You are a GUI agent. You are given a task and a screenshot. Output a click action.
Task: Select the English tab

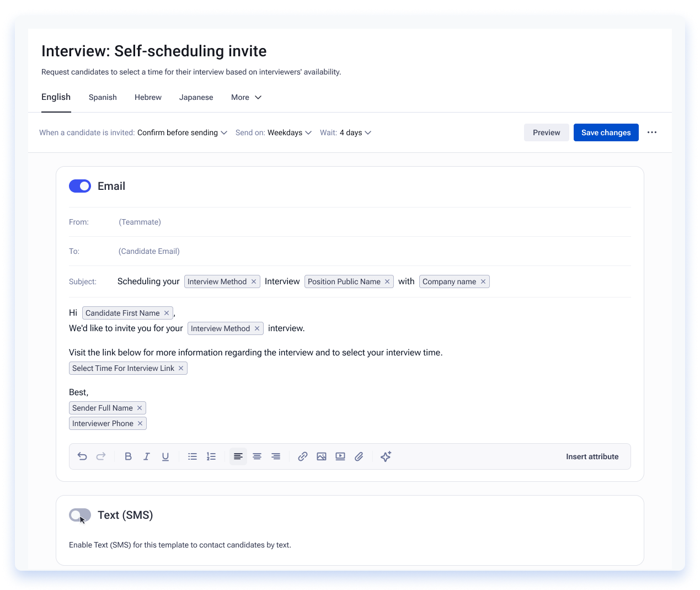[x=56, y=97]
